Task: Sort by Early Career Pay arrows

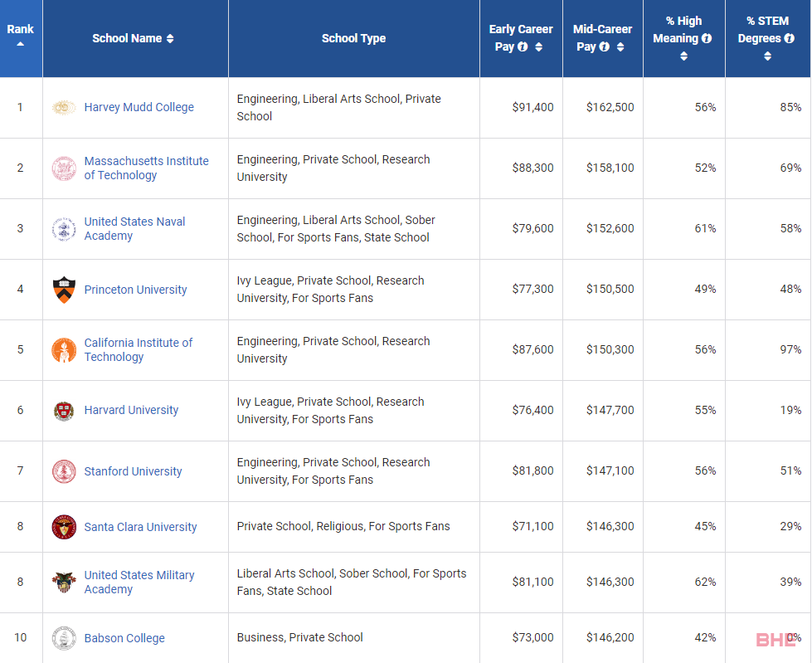Action: click(x=538, y=46)
